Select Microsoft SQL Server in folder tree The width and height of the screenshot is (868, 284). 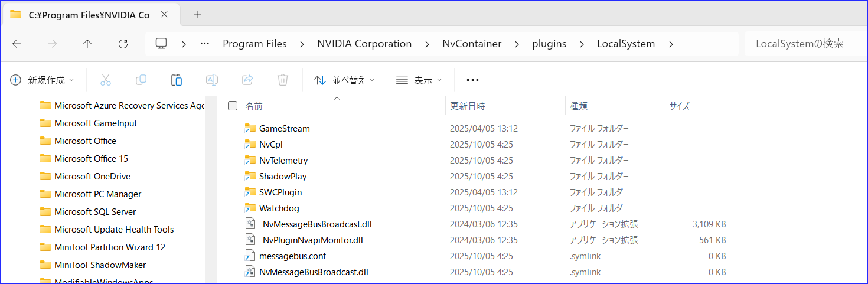95,212
